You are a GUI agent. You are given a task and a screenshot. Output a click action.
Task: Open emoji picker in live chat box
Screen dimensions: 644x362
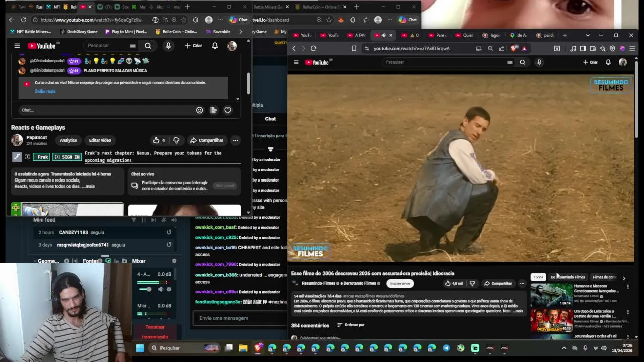click(x=200, y=110)
